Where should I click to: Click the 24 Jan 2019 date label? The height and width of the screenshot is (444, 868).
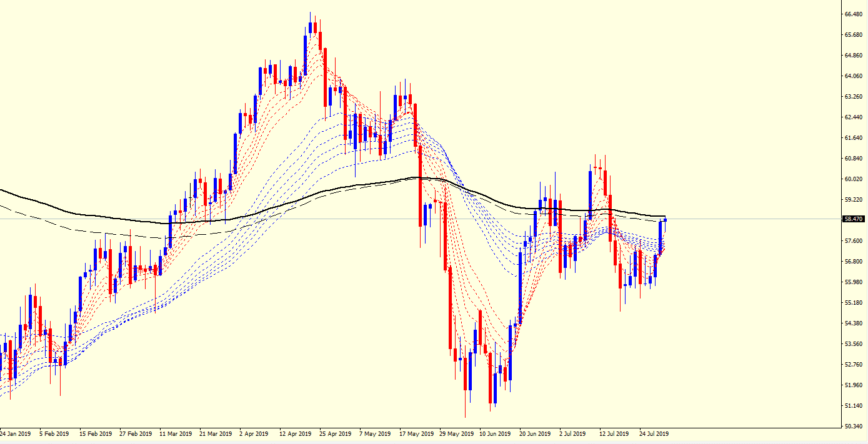tap(16, 434)
